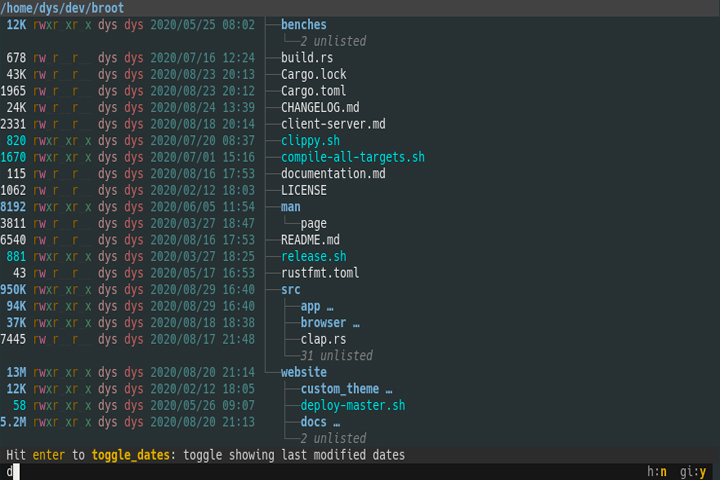Screen dimensions: 720x480
Task: Click 31 unlisted under src
Action: (337, 356)
